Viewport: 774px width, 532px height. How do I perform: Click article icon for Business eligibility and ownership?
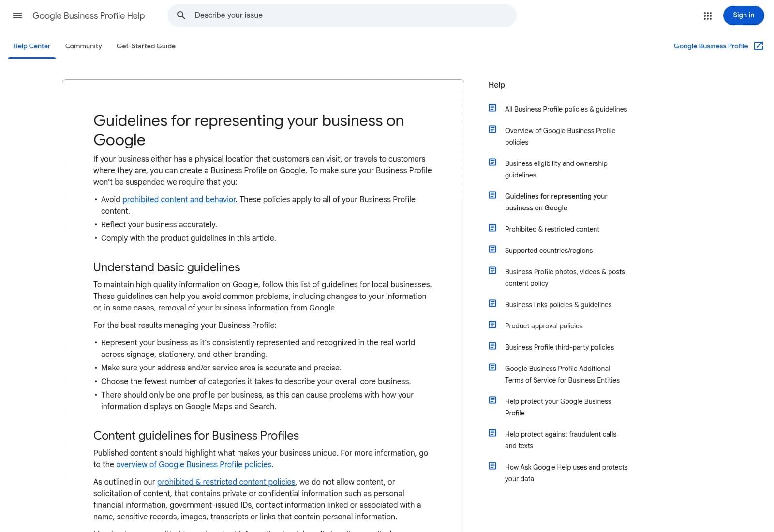(x=492, y=162)
